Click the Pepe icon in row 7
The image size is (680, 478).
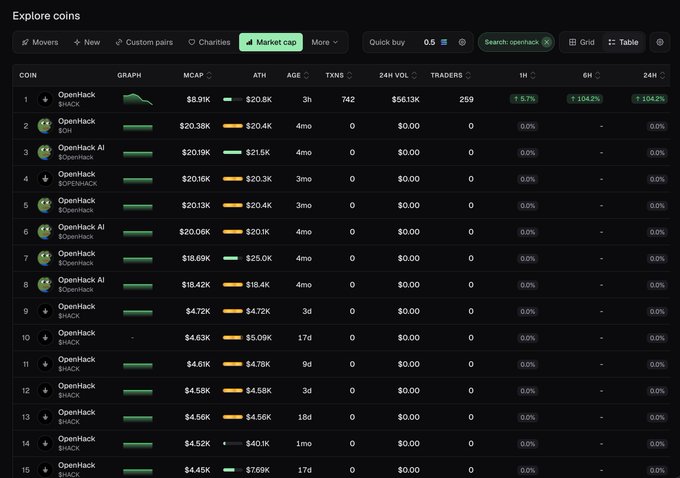(x=45, y=258)
